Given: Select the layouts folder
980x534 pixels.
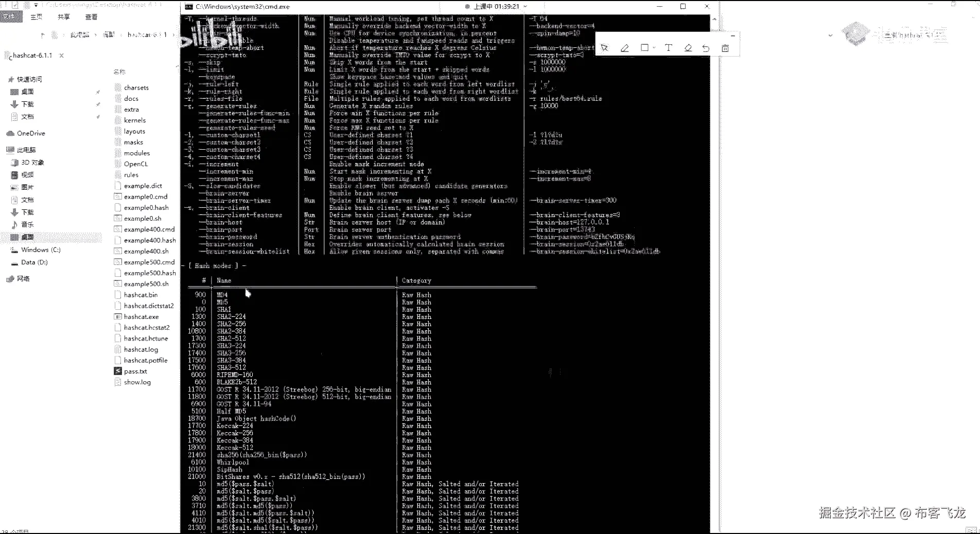Looking at the screenshot, I should tap(134, 132).
